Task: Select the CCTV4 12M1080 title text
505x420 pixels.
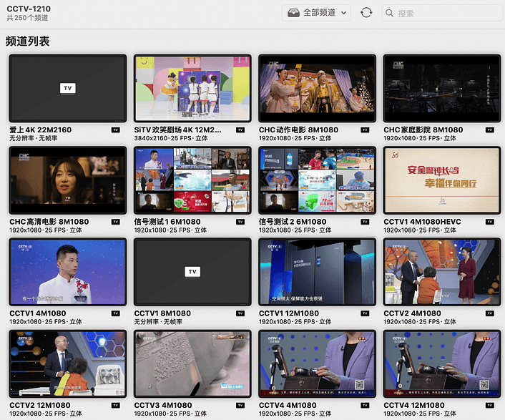Action: [x=414, y=405]
